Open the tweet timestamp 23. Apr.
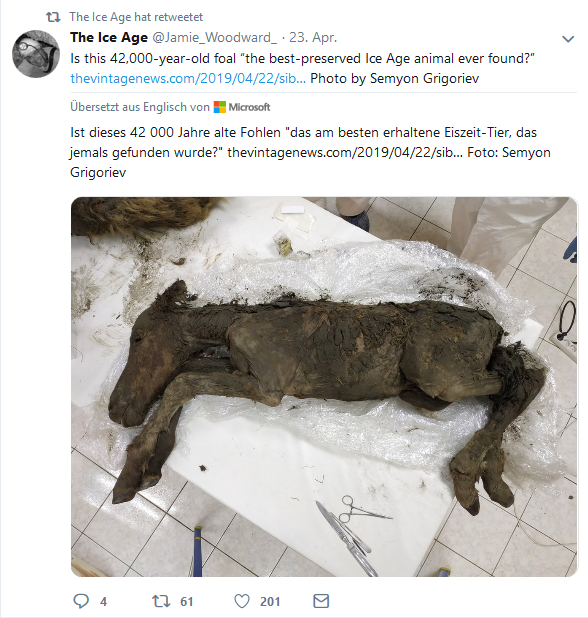 [x=313, y=37]
